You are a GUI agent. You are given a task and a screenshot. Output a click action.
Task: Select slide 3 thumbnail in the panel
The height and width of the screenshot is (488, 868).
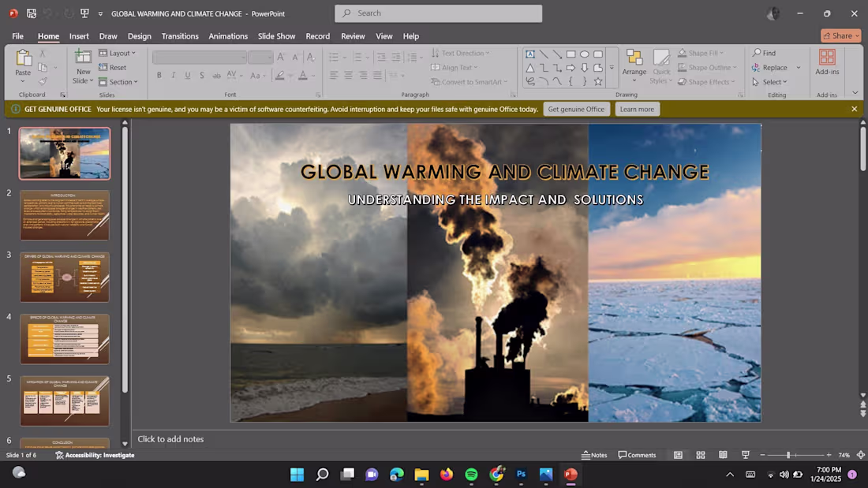(x=65, y=277)
